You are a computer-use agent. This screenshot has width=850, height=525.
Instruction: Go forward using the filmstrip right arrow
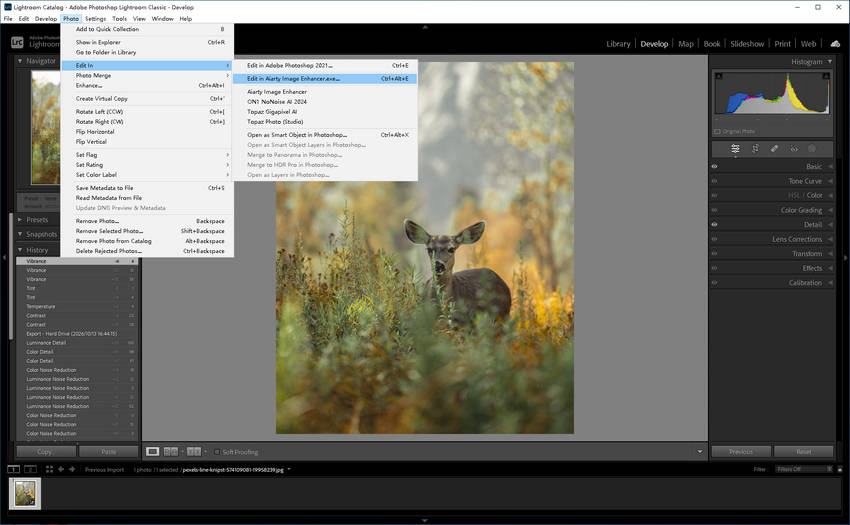pos(72,470)
